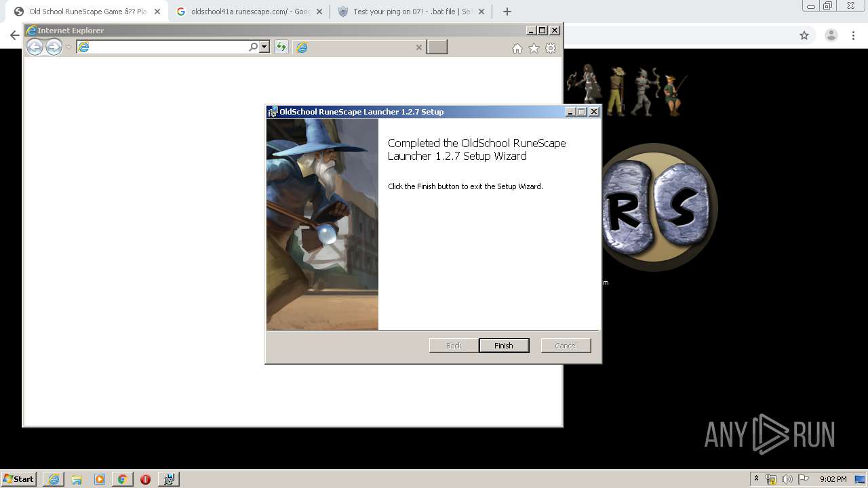Click the volume speaker tray icon

tap(787, 479)
